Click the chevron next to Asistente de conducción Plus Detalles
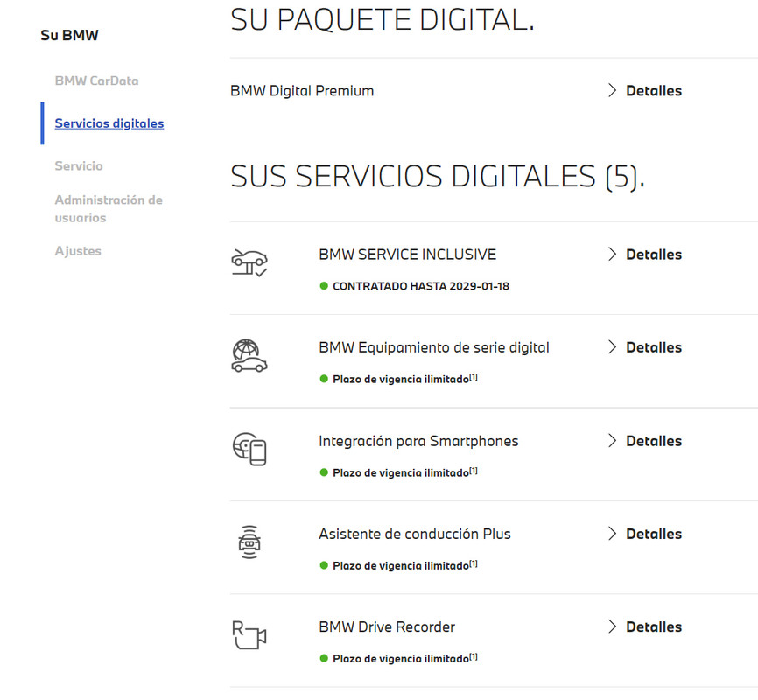Screen dimensions: 758x700 coord(612,534)
